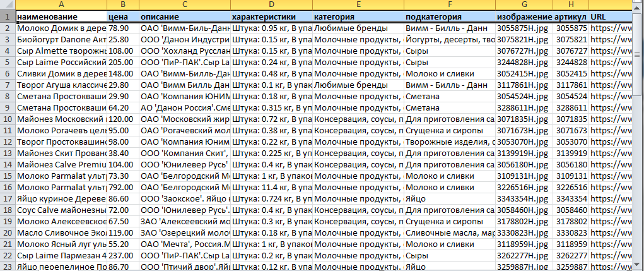Select column H header
Image resolution: width=644 pixels, height=271 pixels.
pyautogui.click(x=571, y=5)
